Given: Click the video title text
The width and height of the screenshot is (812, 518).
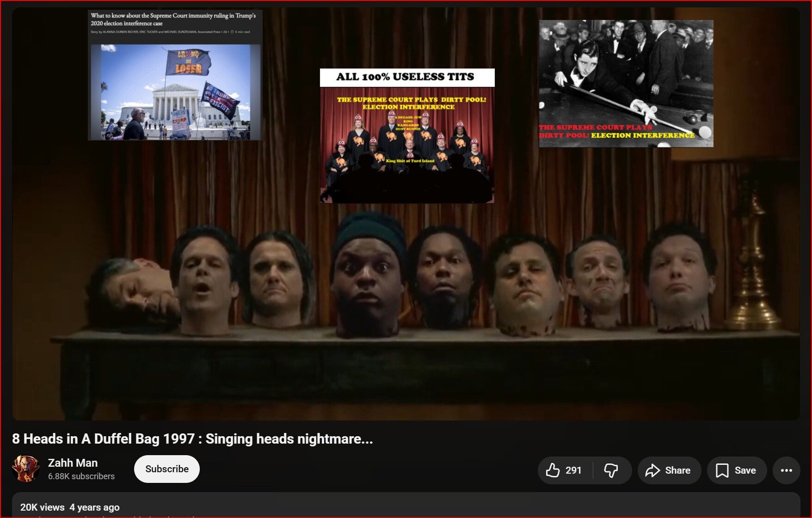Looking at the screenshot, I should pos(192,439).
